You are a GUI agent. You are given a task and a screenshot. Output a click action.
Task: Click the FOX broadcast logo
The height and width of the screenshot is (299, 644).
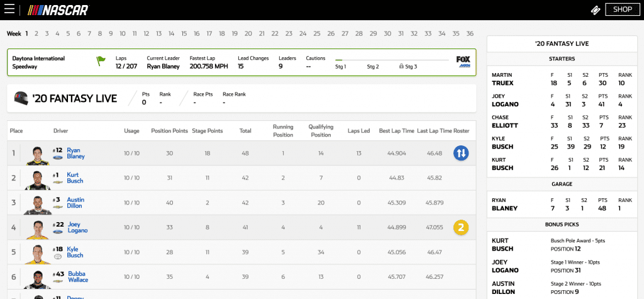point(463,61)
